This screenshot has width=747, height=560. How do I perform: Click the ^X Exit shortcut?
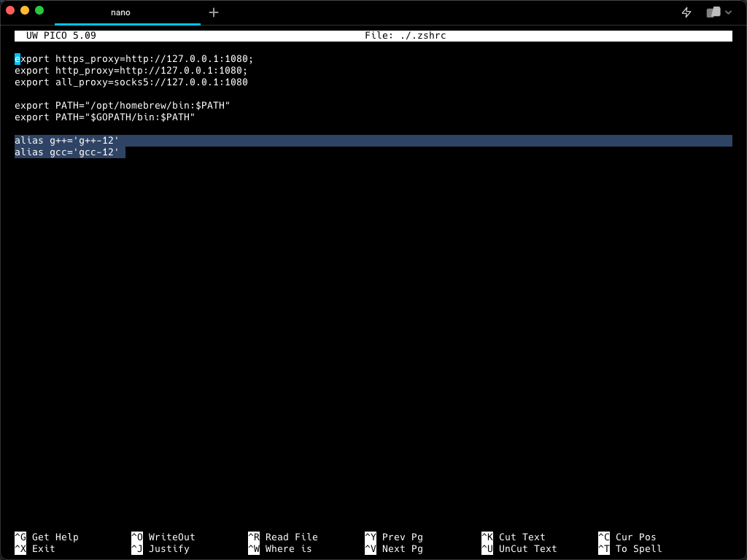point(35,548)
